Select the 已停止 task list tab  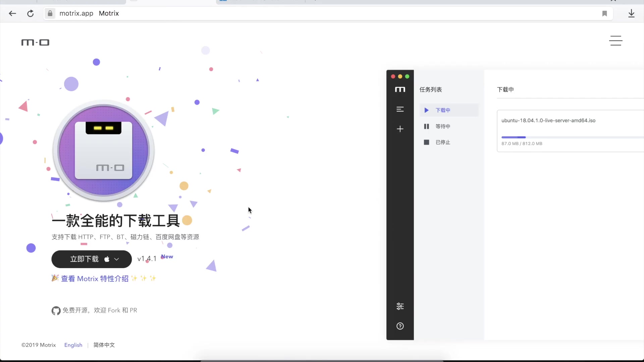coord(449,142)
